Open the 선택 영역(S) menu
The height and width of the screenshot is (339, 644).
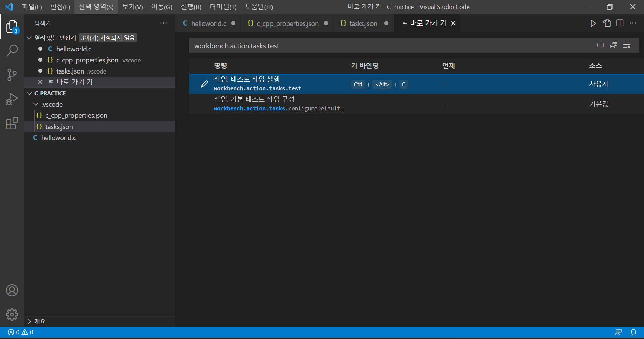(96, 7)
